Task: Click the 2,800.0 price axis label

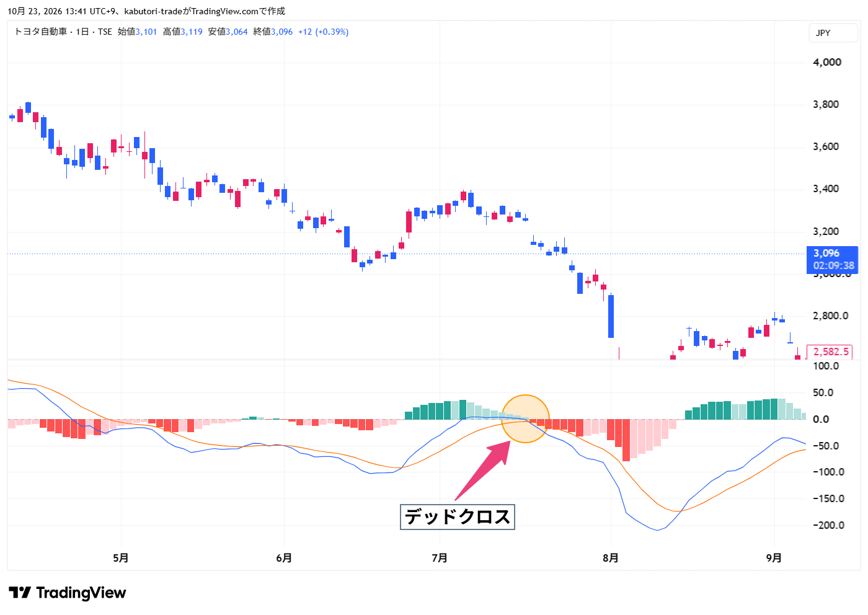Action: [x=830, y=316]
